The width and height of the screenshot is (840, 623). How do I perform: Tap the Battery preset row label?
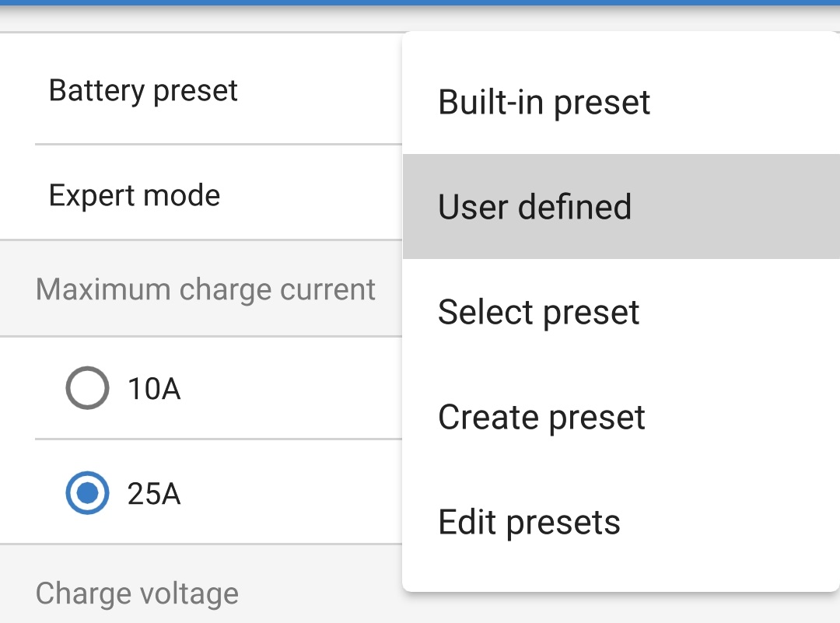[x=143, y=89]
